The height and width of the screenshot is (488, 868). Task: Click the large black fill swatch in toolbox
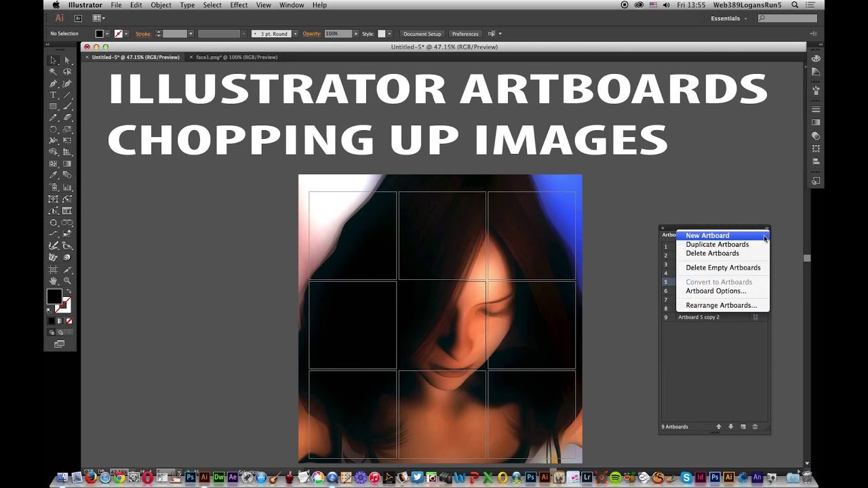[54, 297]
